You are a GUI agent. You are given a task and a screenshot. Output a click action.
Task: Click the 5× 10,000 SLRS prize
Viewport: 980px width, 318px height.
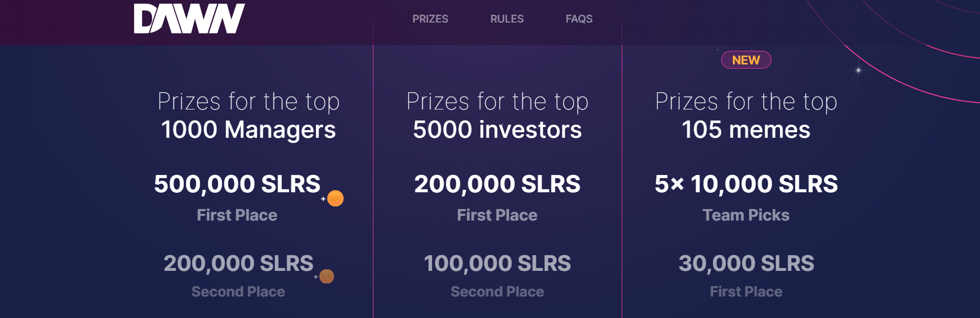(746, 184)
